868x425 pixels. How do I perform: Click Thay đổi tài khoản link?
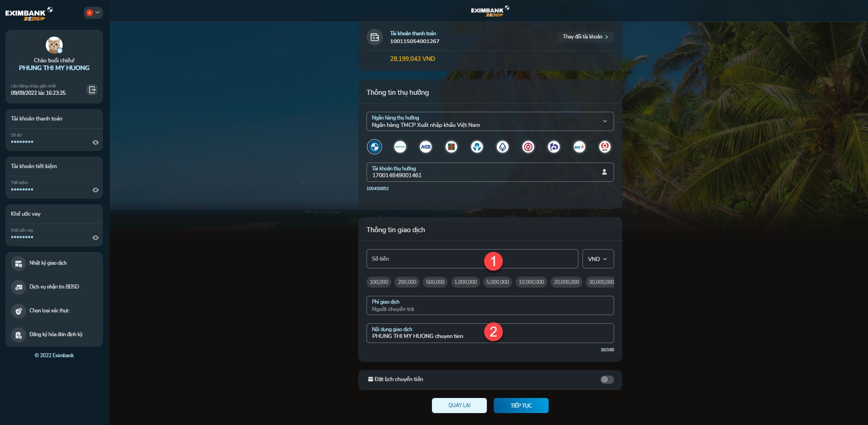pyautogui.click(x=585, y=37)
